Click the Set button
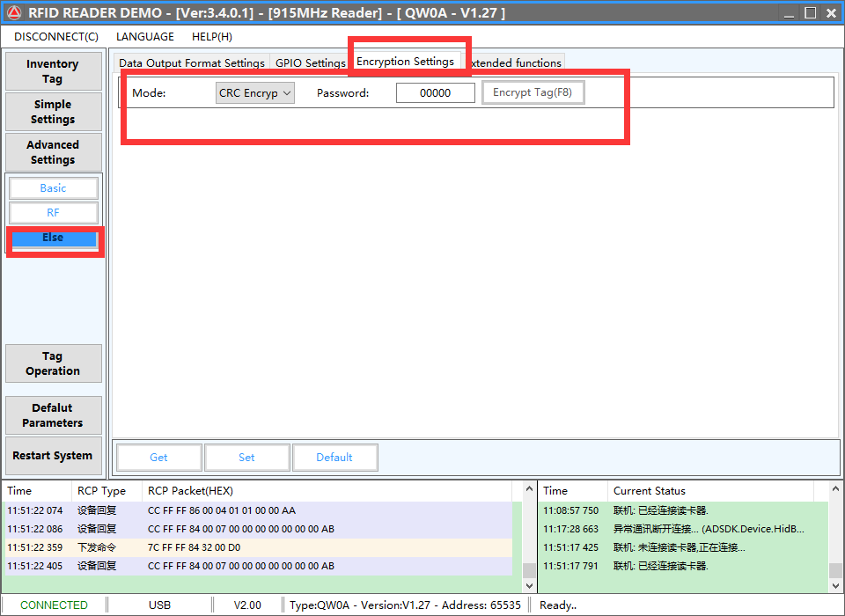 coord(246,458)
